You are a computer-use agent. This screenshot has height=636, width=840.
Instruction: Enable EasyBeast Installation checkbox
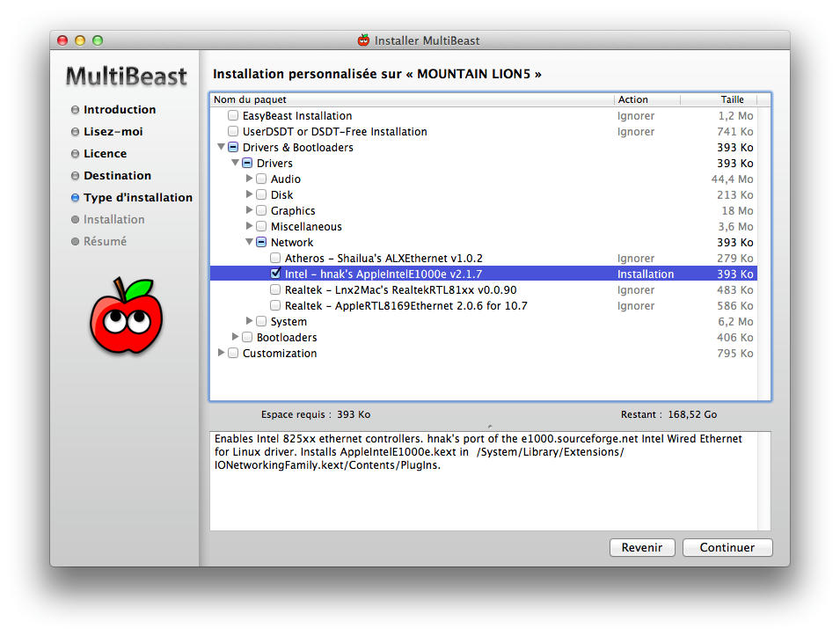[233, 115]
